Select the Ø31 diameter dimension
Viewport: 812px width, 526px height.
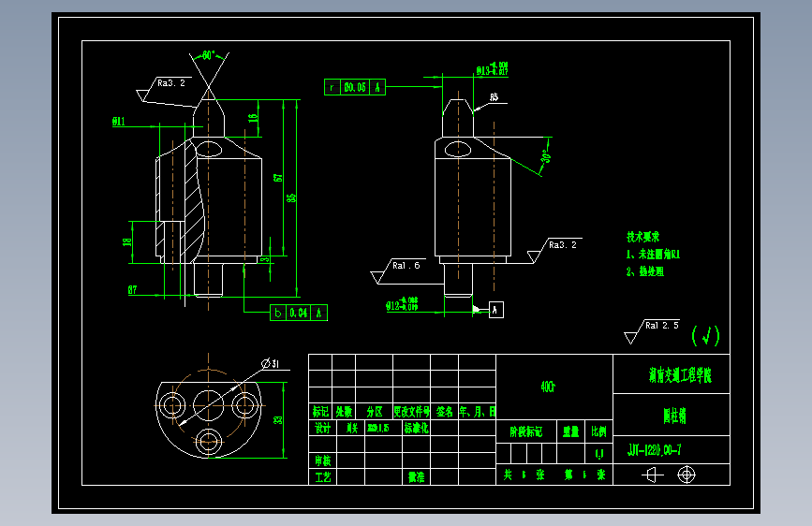pyautogui.click(x=271, y=363)
